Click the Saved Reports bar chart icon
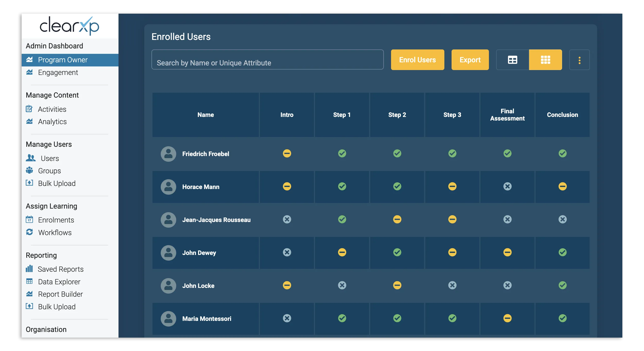 29,269
